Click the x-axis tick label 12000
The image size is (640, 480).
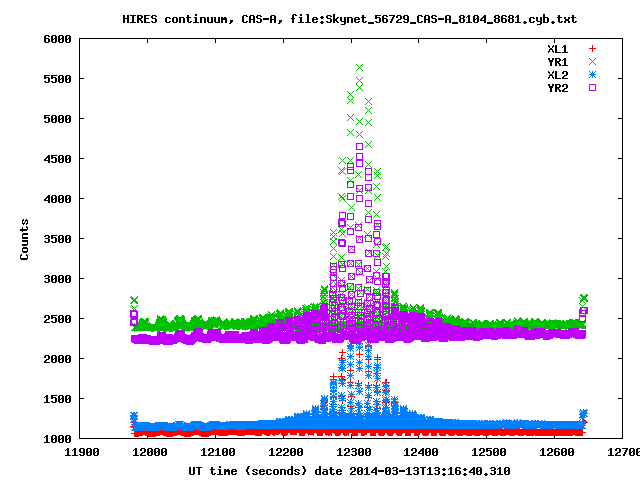click(149, 452)
